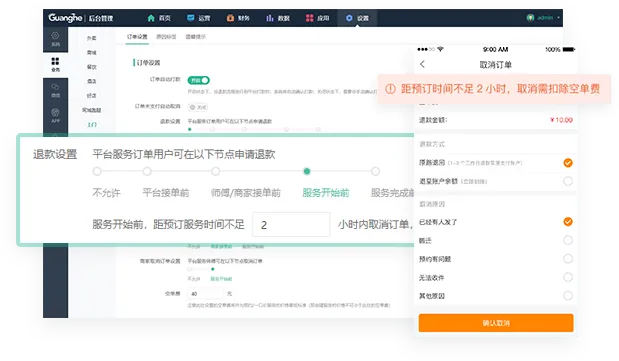Viewport: 619px width, 361px height.
Task: Open the 运营 operations nav item
Action: 198,18
